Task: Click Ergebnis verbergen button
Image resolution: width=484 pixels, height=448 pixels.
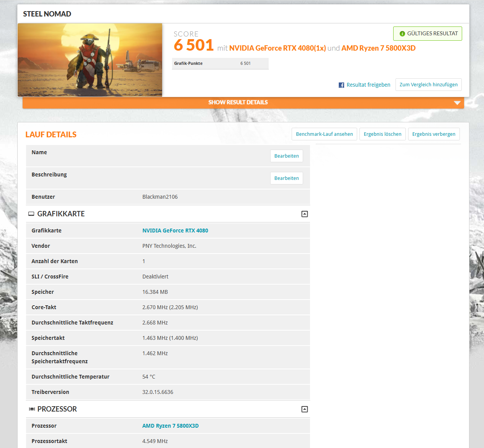Action: click(x=434, y=134)
